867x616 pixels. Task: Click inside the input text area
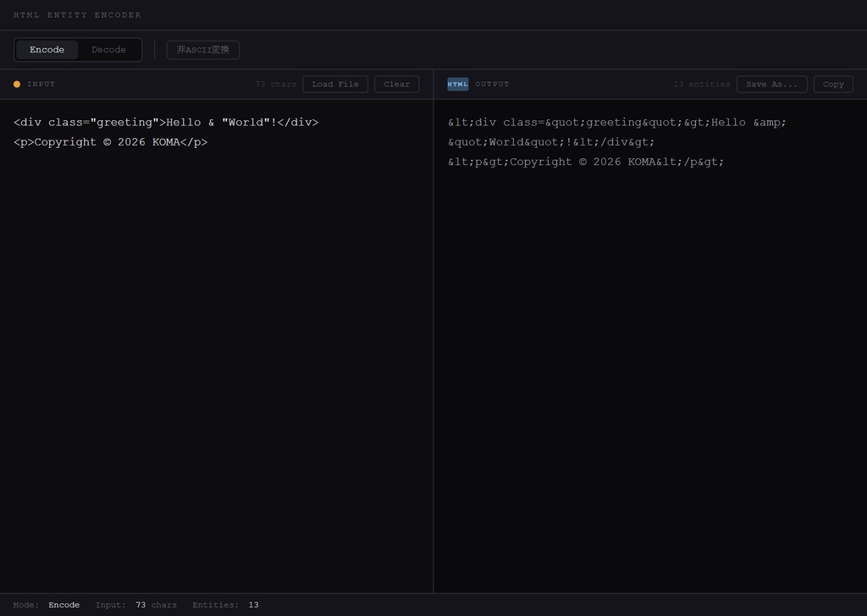[x=216, y=346]
